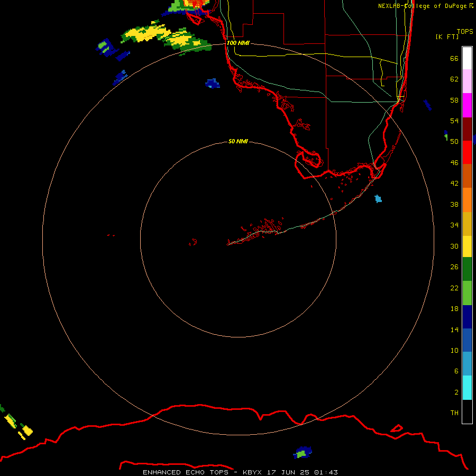Pick the dark maroon legend swatch
Screen dimensions: 476x476
click(x=467, y=129)
